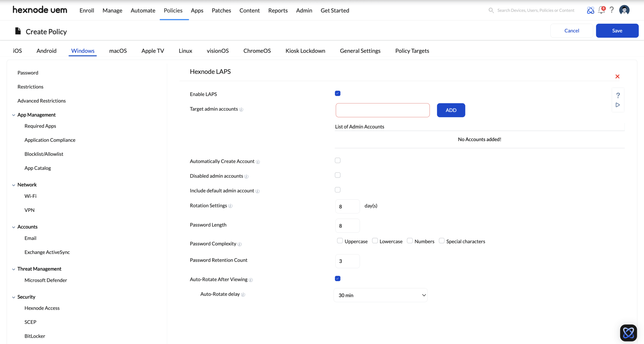Switch to the macOS platform tab
The width and height of the screenshot is (644, 344).
tap(118, 51)
